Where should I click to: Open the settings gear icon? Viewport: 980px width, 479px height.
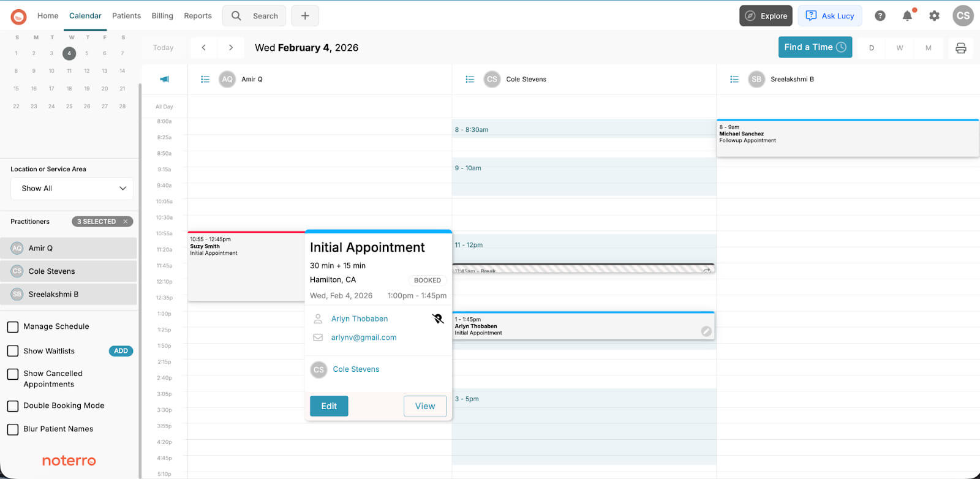[x=935, y=15]
